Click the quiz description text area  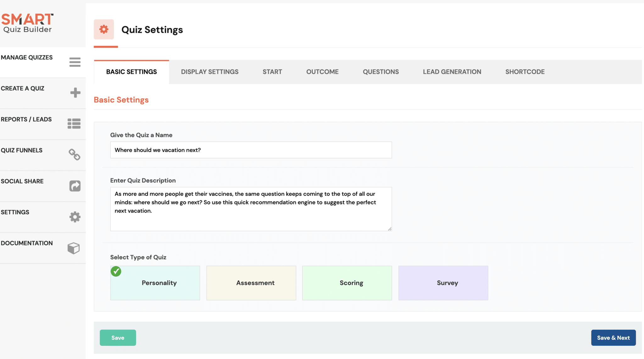click(x=251, y=209)
